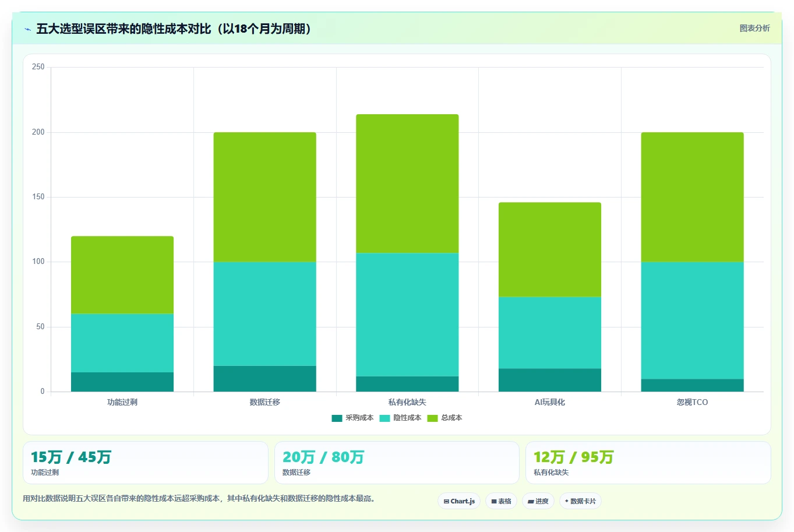Open the 12万 / 95万 stat card
The image size is (794, 532).
(x=648, y=463)
